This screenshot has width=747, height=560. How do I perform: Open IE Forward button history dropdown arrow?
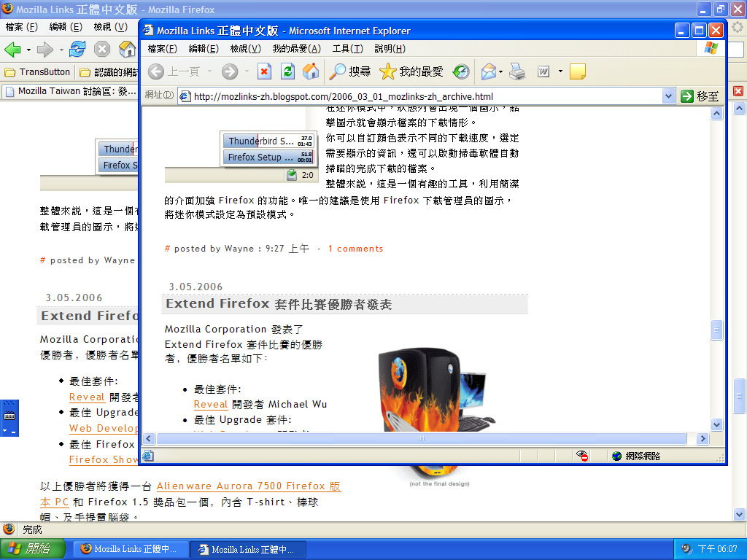point(247,72)
